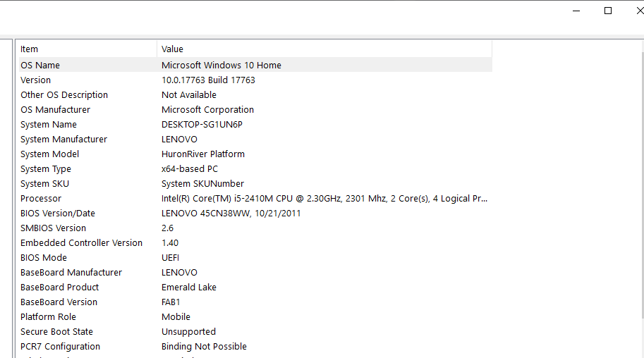
Task: Select System Name item
Action: coord(49,125)
